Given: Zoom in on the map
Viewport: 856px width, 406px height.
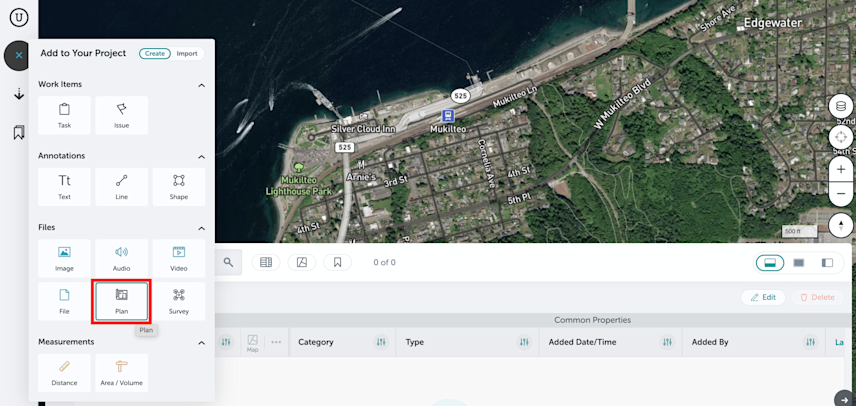Looking at the screenshot, I should pos(841,170).
